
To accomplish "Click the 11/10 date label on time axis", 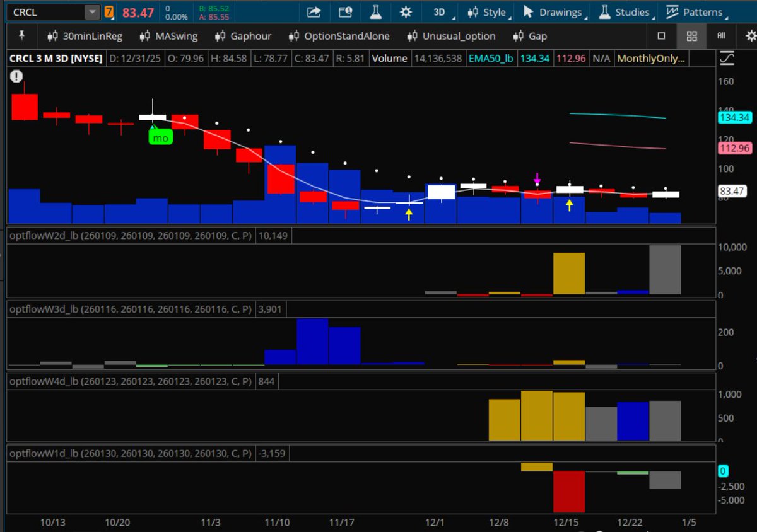I will click(x=276, y=523).
